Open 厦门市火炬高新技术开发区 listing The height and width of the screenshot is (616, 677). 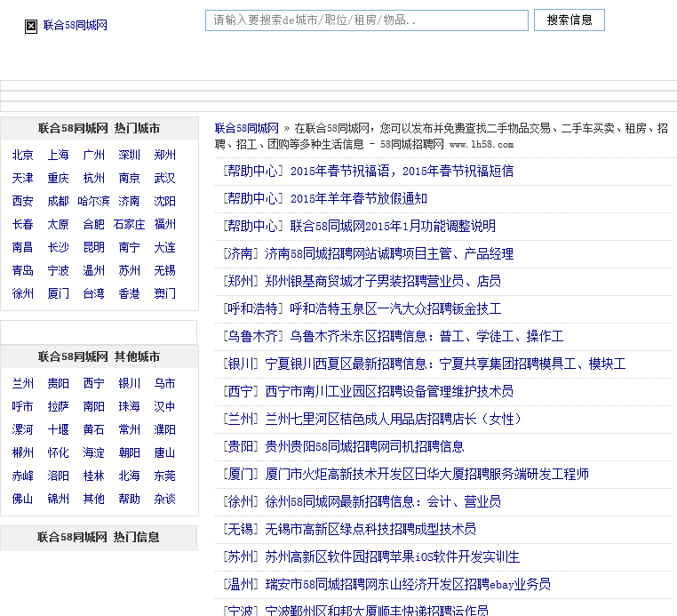[x=427, y=475]
